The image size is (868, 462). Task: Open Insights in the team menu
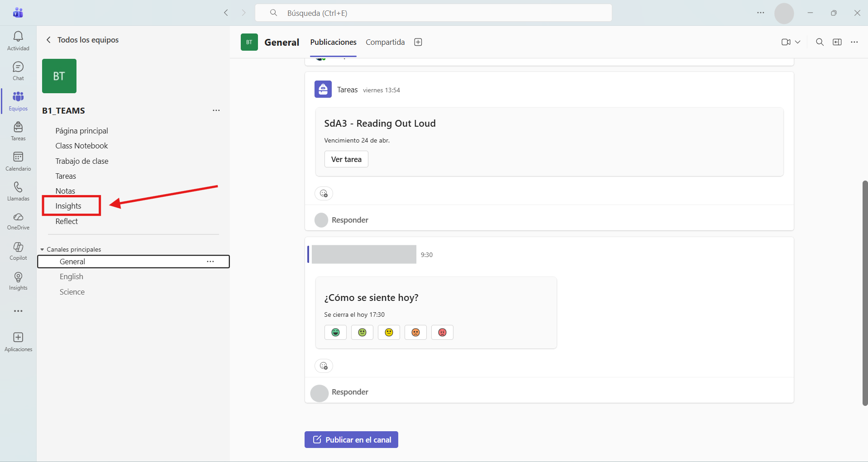click(68, 206)
